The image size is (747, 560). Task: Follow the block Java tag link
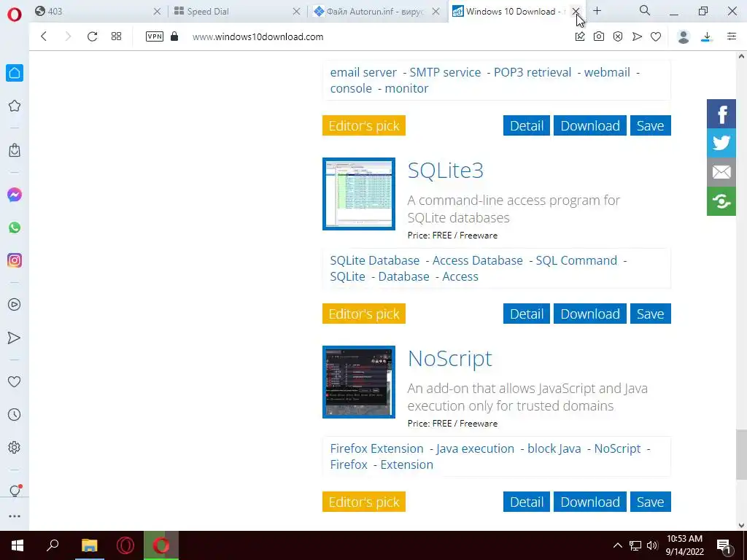point(554,448)
